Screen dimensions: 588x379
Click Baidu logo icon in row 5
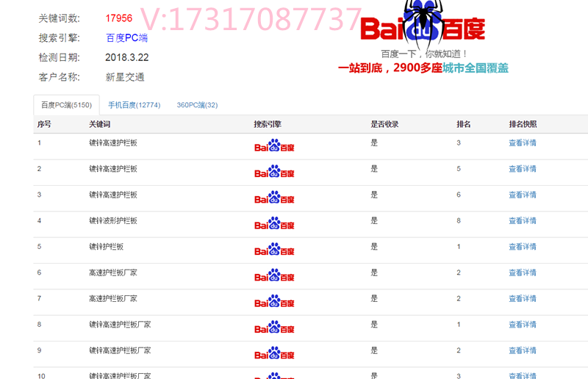pos(274,249)
